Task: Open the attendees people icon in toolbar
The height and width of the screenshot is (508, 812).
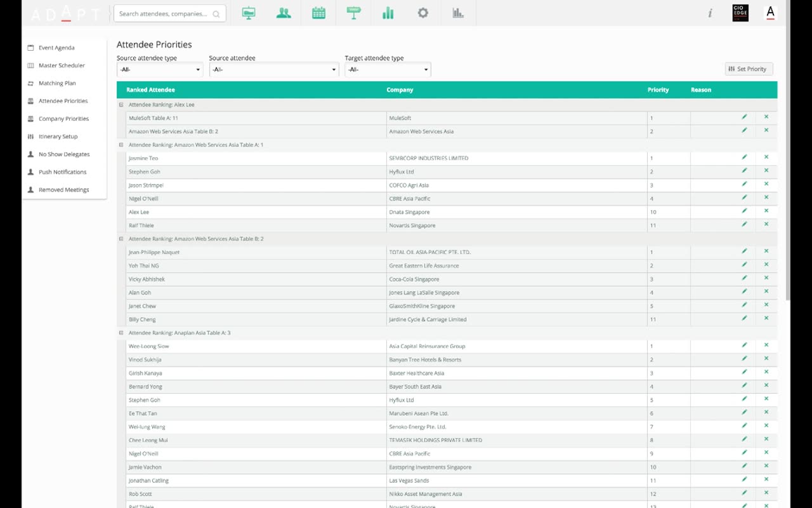Action: pos(284,13)
